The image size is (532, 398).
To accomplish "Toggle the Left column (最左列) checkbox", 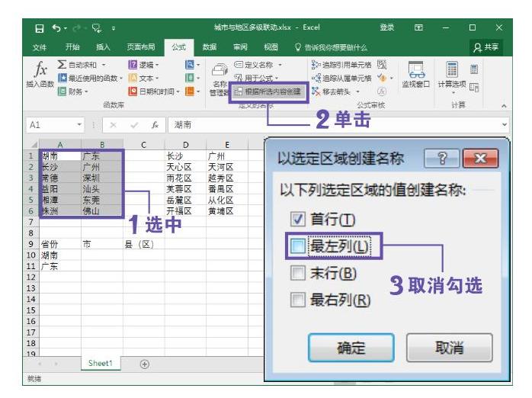I will coord(297,246).
